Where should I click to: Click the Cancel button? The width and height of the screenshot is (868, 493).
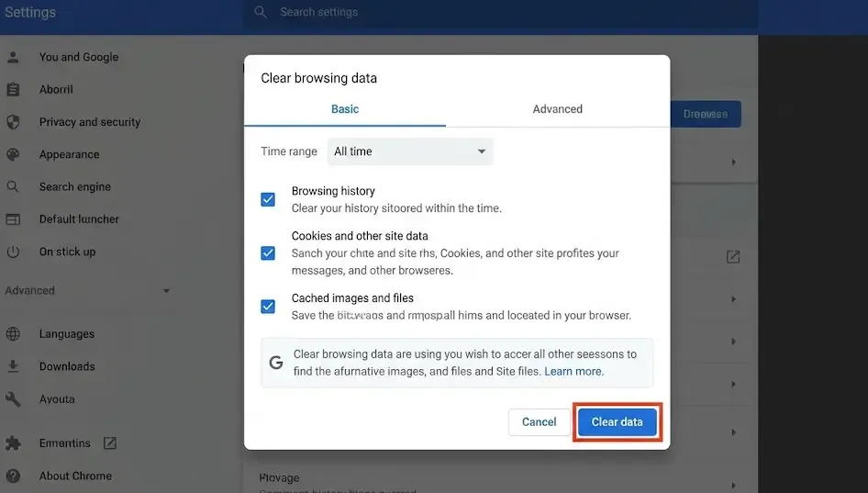[x=539, y=422]
